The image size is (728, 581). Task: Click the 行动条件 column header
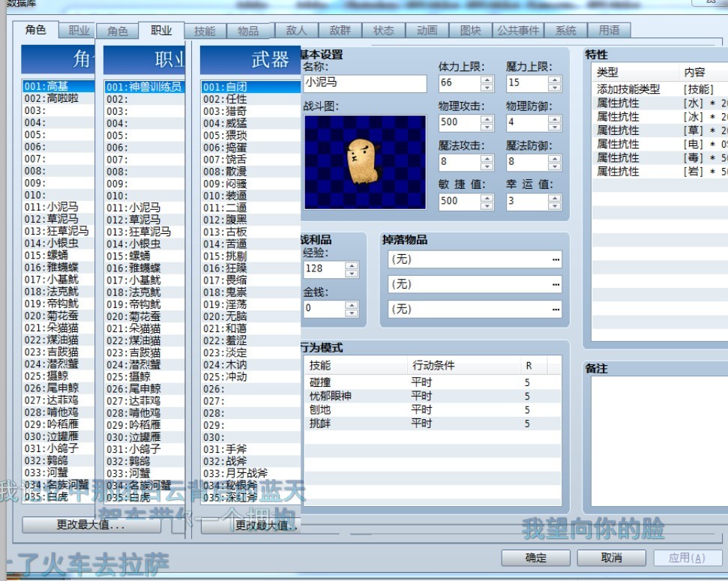464,366
